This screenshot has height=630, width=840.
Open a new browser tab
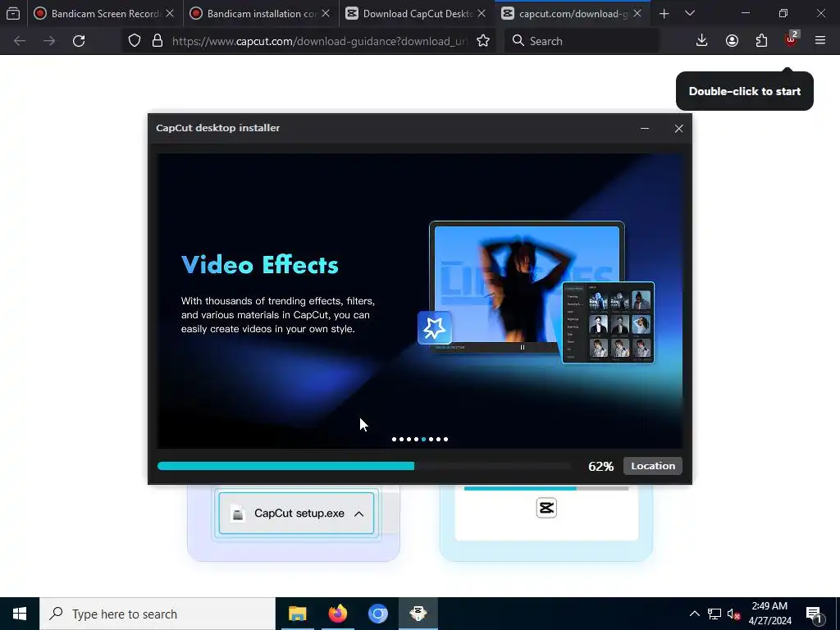tap(664, 13)
